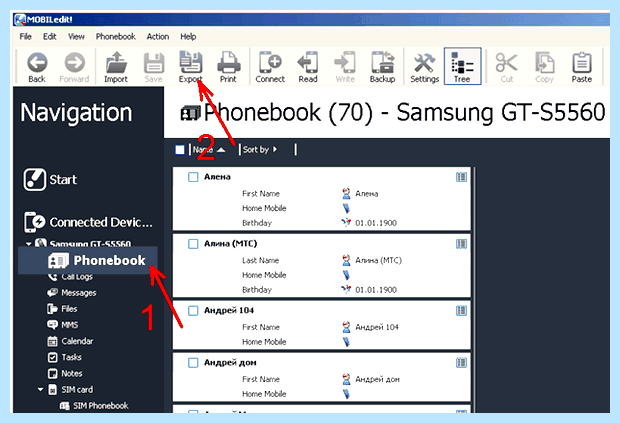620x423 pixels.
Task: Click the Export toolbar icon
Action: pyautogui.click(x=191, y=67)
